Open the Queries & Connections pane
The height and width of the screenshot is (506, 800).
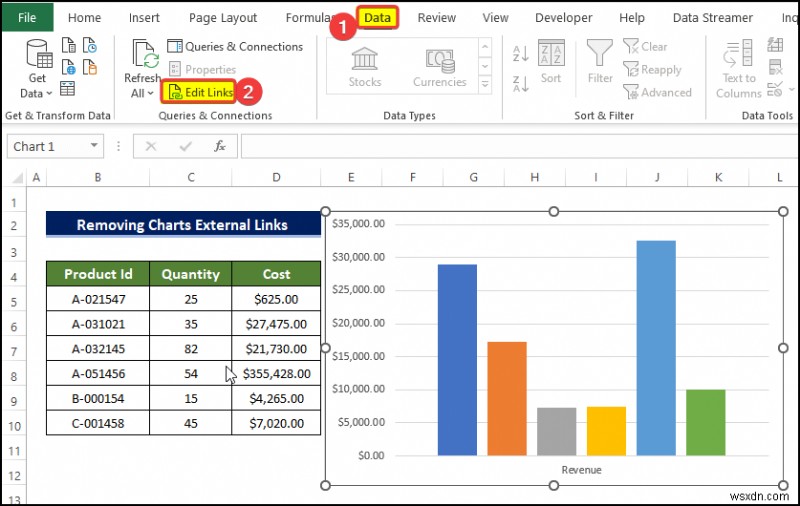tap(235, 46)
